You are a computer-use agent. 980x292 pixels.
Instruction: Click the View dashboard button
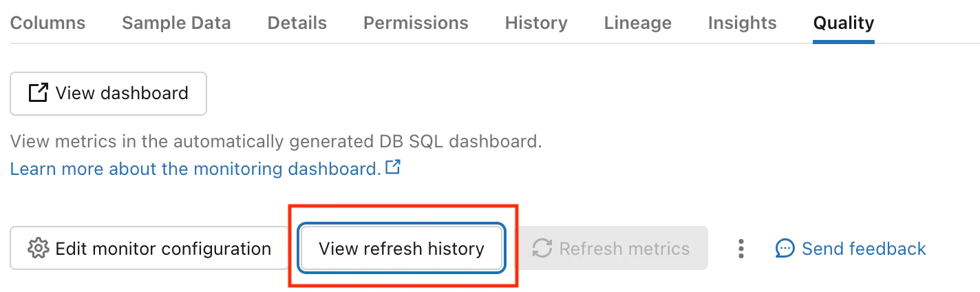point(108,93)
